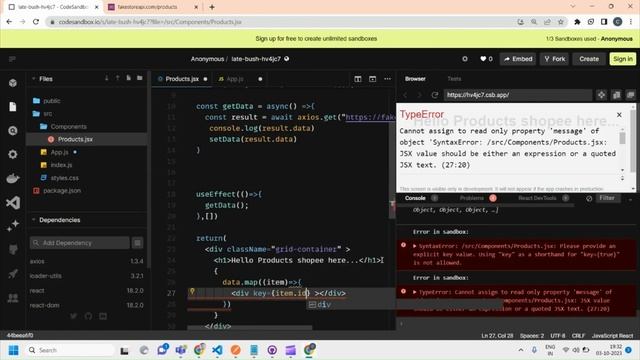Select the Browser preview tab

[x=415, y=79]
